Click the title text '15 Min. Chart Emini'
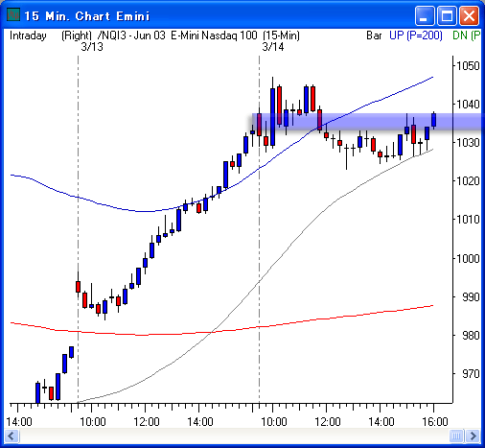 (87, 16)
